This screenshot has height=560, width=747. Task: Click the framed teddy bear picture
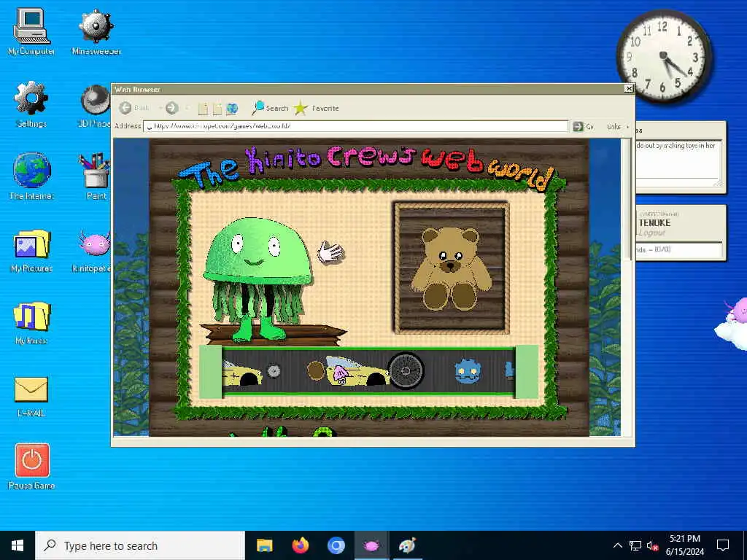[451, 267]
